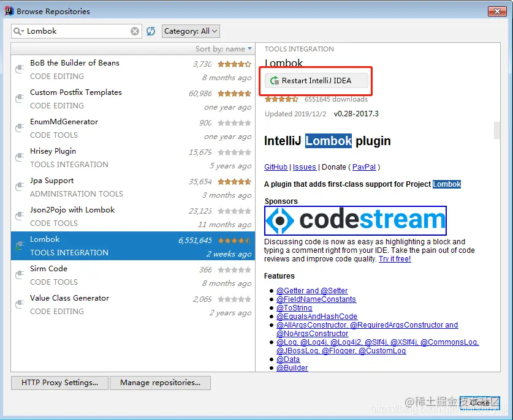Open the Issues link
Image resolution: width=513 pixels, height=420 pixels.
coord(304,167)
